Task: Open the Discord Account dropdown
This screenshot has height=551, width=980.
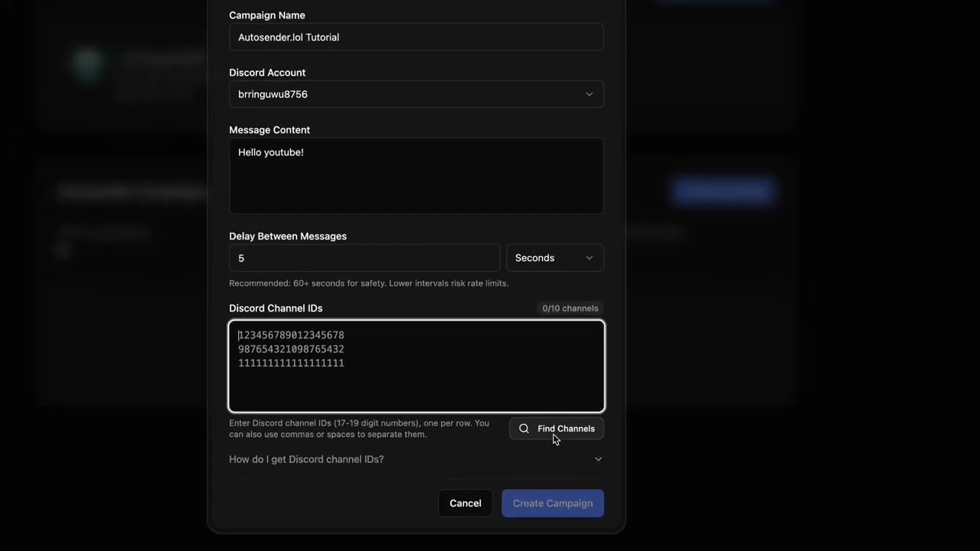Action: pyautogui.click(x=416, y=94)
